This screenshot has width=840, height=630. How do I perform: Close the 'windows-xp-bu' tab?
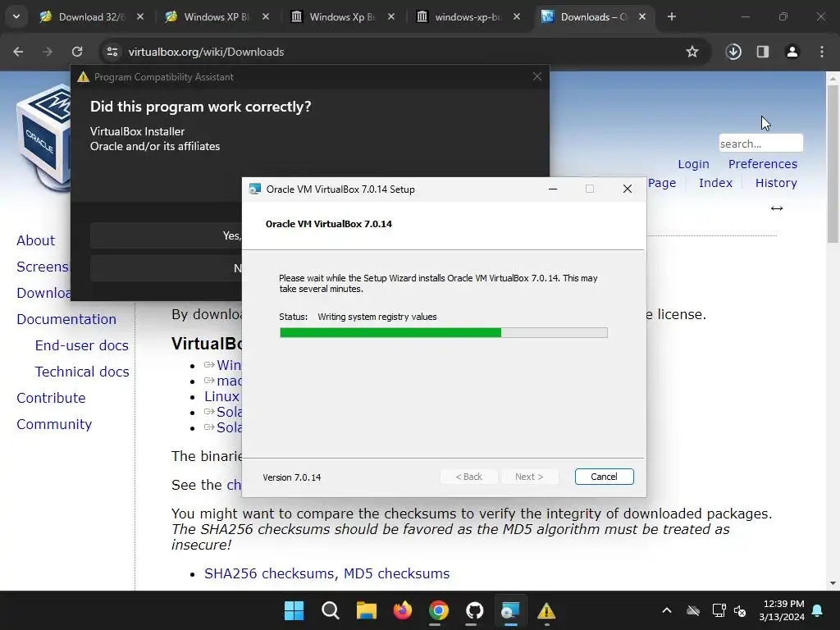coord(517,16)
